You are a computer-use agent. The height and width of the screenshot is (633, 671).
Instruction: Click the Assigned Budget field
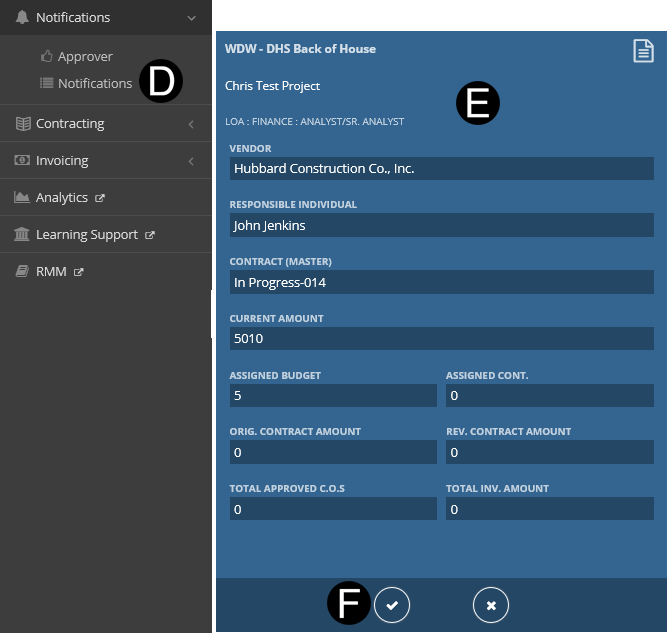point(333,396)
